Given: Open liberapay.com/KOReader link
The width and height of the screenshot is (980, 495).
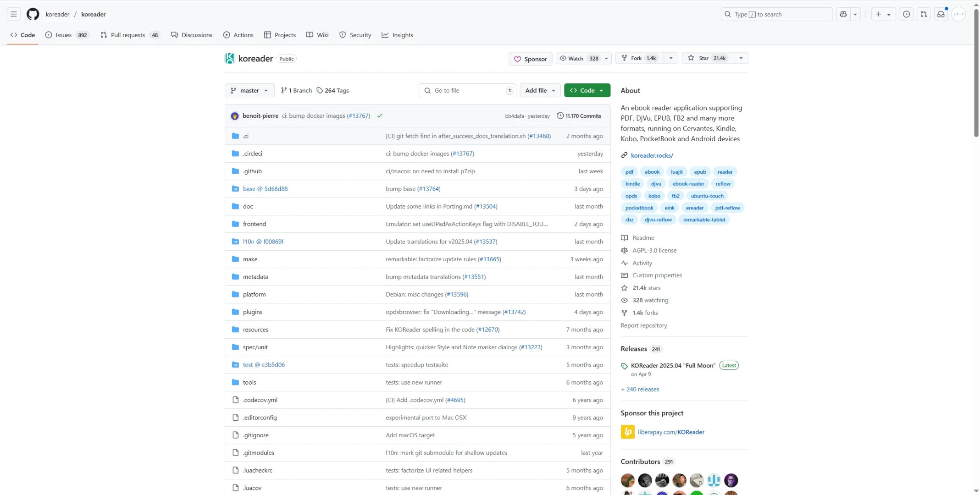Looking at the screenshot, I should (671, 432).
